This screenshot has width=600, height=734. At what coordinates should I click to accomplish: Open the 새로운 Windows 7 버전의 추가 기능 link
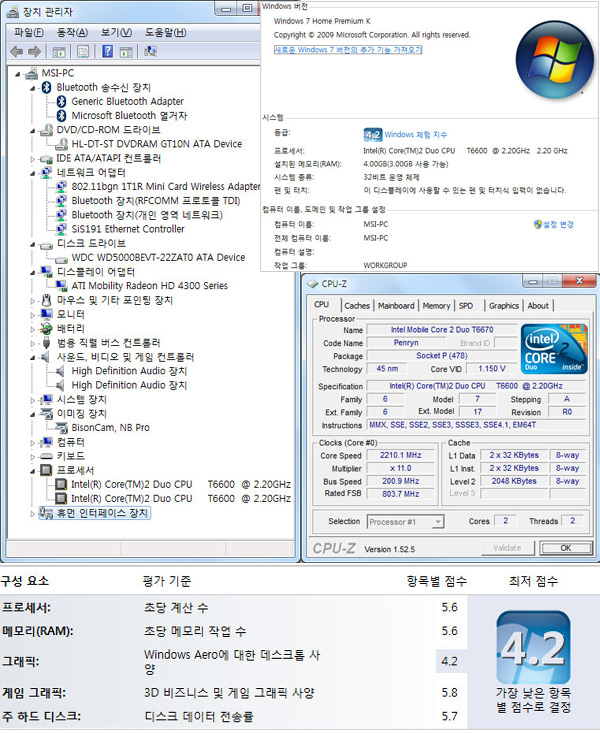[348, 50]
